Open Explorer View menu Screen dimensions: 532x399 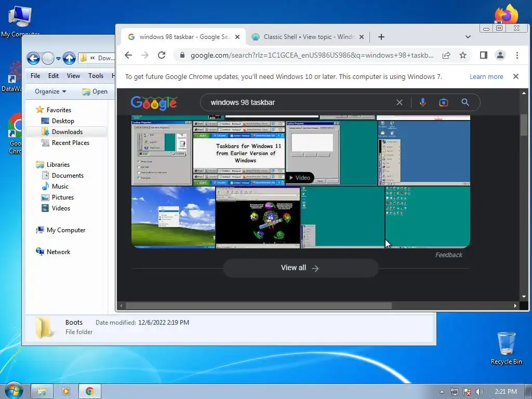[x=73, y=76]
